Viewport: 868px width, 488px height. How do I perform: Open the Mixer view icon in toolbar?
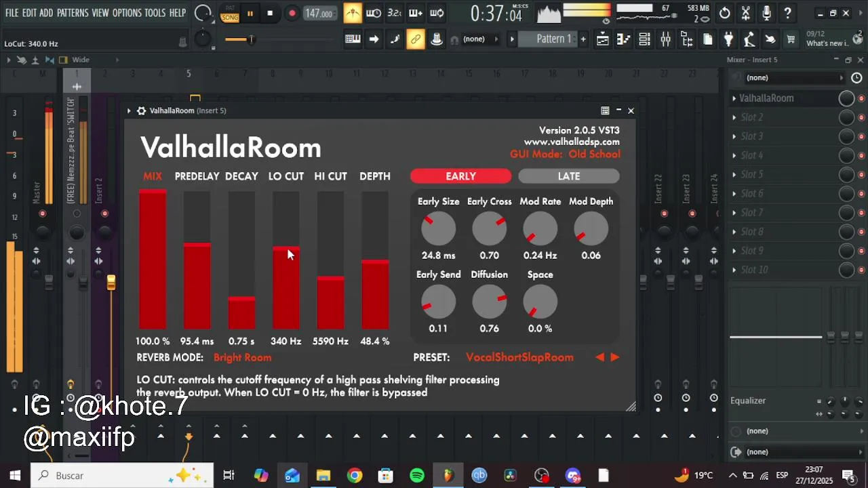tap(665, 39)
